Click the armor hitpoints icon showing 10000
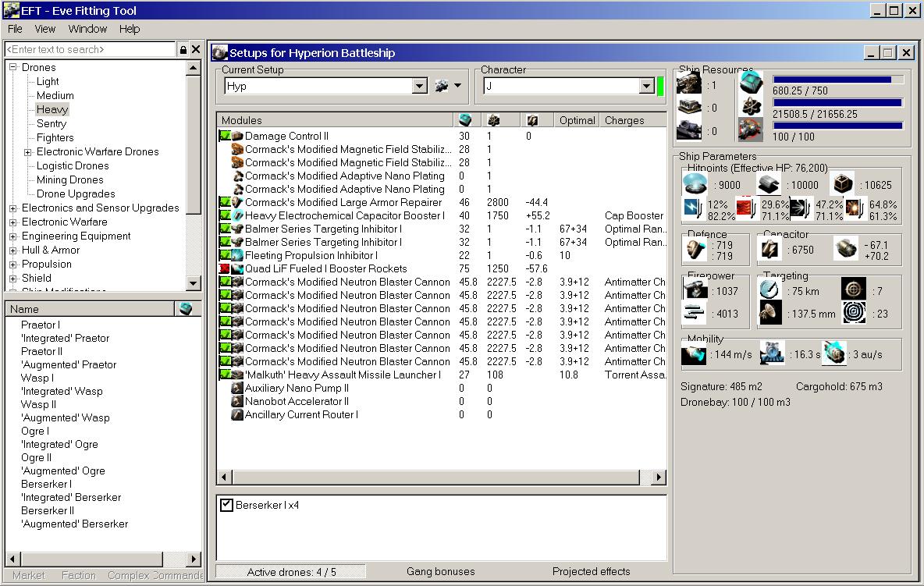 pyautogui.click(x=769, y=184)
